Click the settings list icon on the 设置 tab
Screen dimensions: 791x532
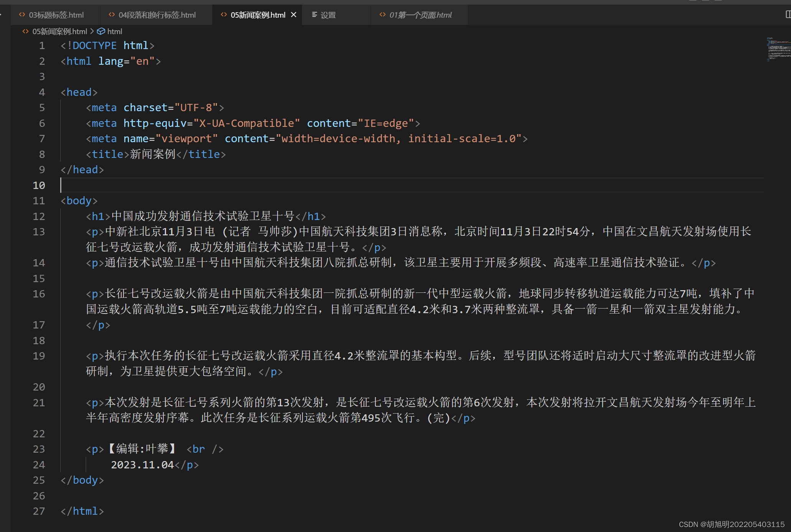click(314, 15)
